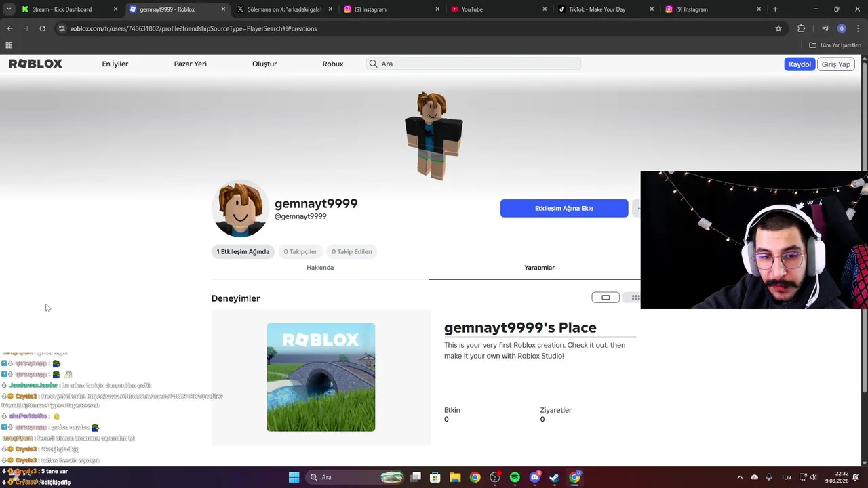Image resolution: width=868 pixels, height=488 pixels.
Task: Click the Windows taskbar search box
Action: [x=356, y=477]
